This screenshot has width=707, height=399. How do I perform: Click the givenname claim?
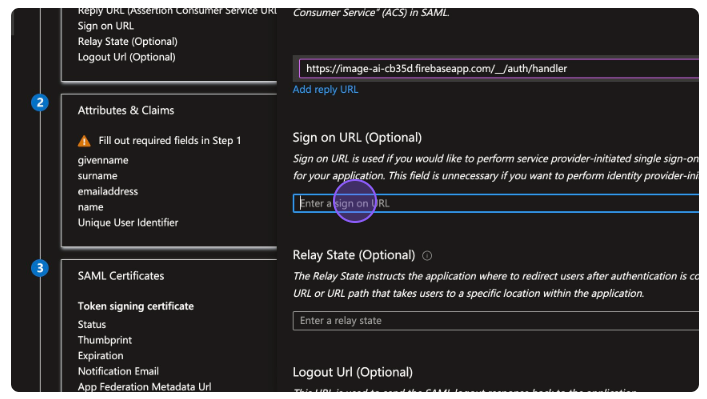(103, 160)
